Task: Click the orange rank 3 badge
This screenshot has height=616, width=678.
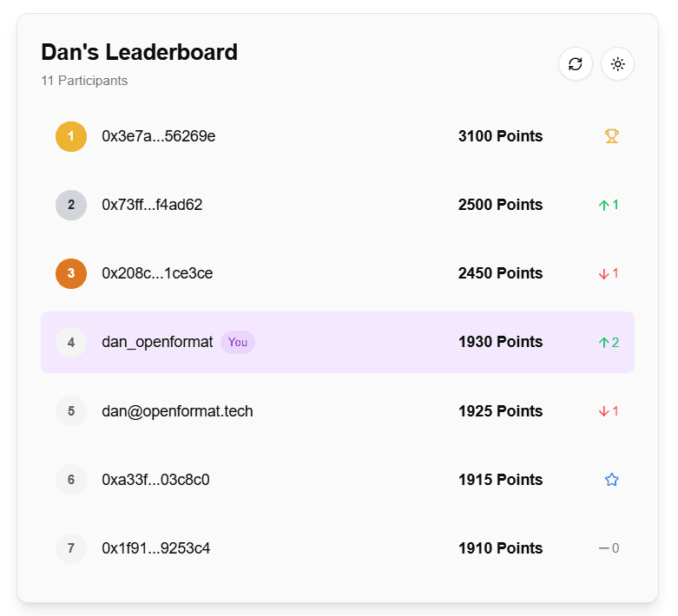Action: (x=71, y=273)
